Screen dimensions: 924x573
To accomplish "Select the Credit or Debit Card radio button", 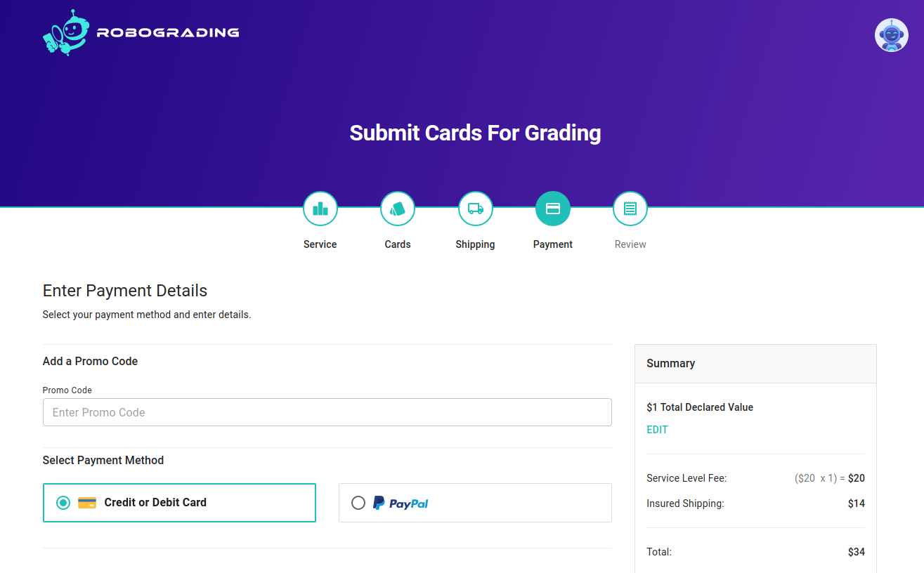I will [x=63, y=503].
